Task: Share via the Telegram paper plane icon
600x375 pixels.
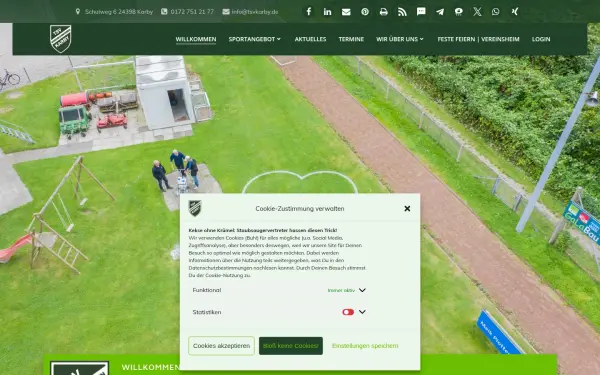Action: coord(440,11)
